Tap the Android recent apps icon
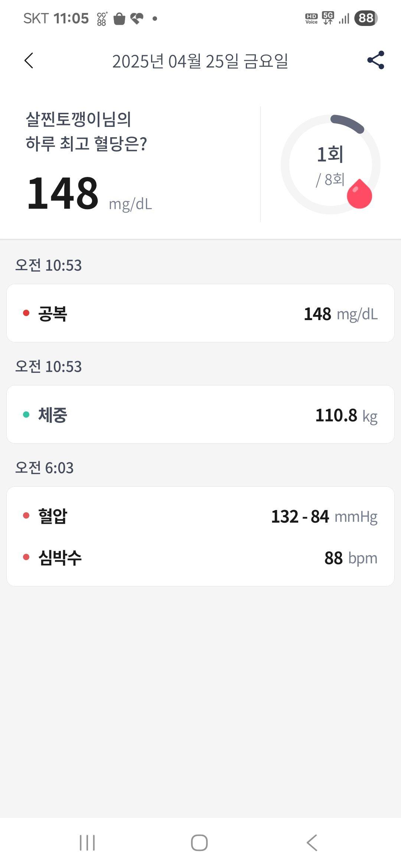The height and width of the screenshot is (868, 401). pos(87,843)
